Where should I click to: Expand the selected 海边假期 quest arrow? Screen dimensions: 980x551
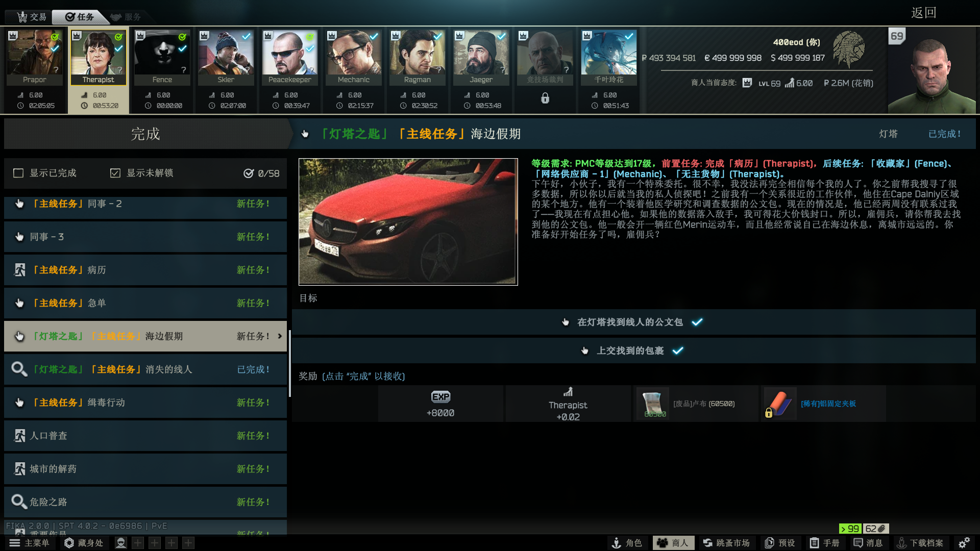pyautogui.click(x=280, y=336)
